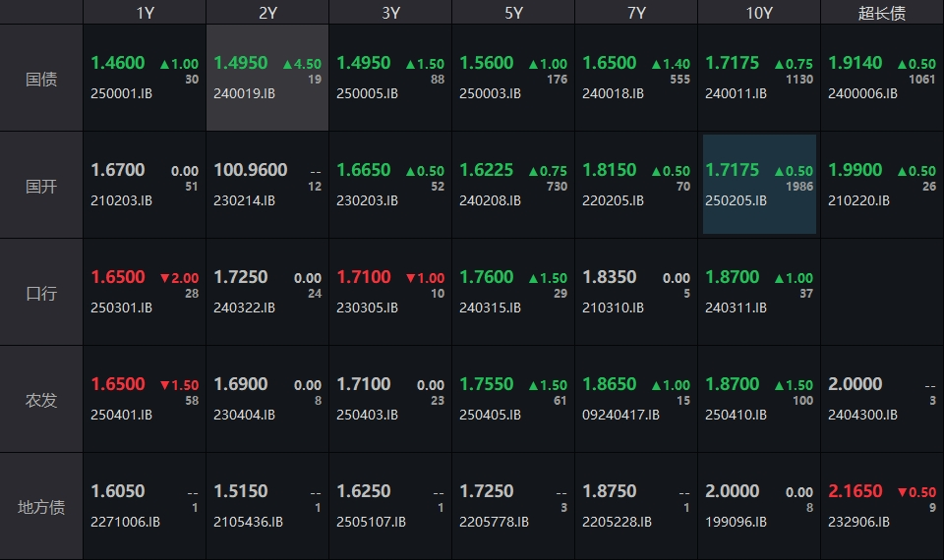Select the 100.9600 price in 国开 2Y
The width and height of the screenshot is (944, 560).
click(250, 170)
